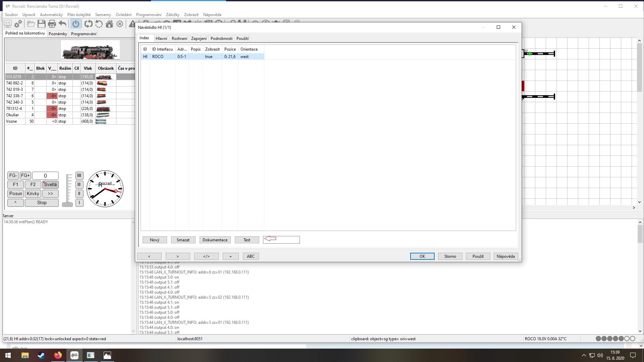Click the save floppy disk icon
This screenshot has height=362, width=644.
pyautogui.click(x=41, y=24)
